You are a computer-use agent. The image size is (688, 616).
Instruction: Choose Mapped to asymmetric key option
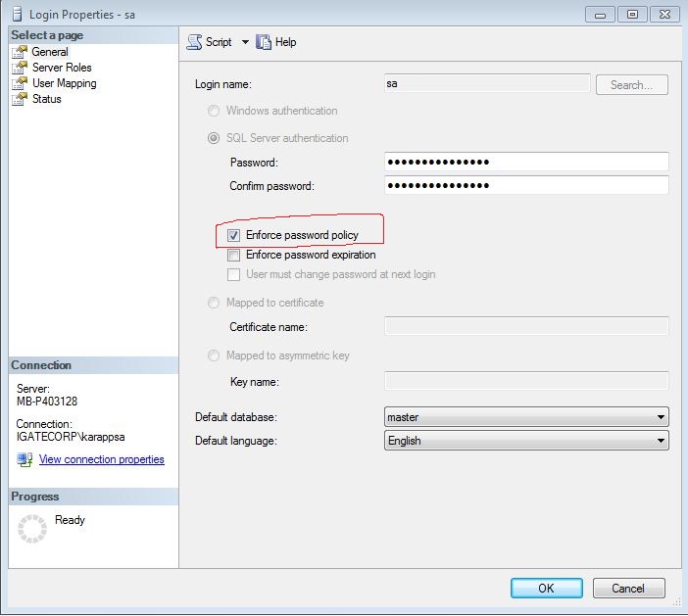214,355
